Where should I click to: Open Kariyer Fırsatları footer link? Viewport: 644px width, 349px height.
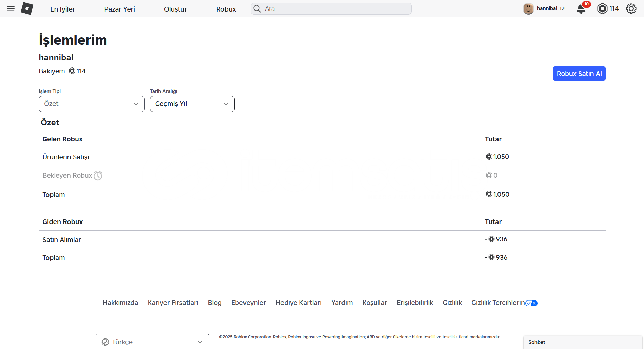pyautogui.click(x=173, y=303)
